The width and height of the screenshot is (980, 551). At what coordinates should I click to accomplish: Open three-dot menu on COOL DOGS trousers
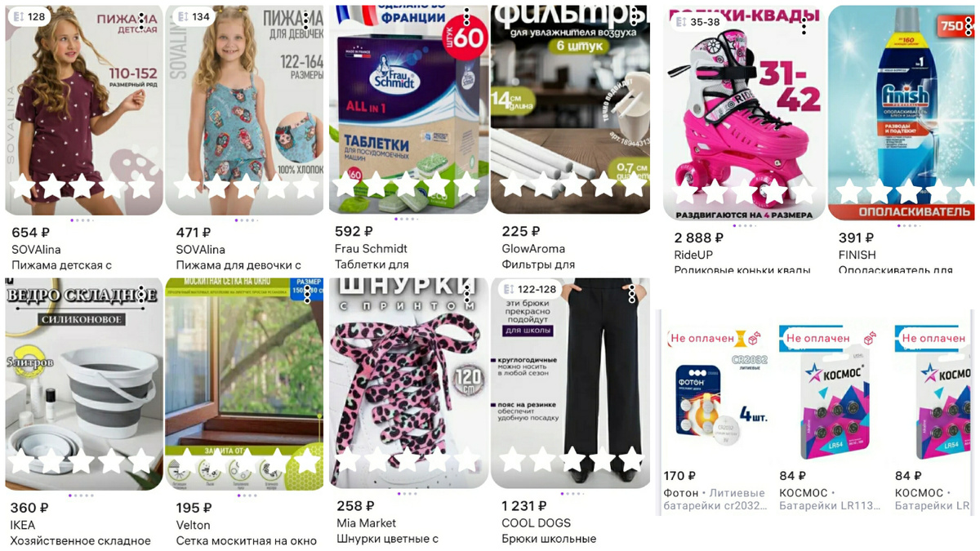[632, 295]
